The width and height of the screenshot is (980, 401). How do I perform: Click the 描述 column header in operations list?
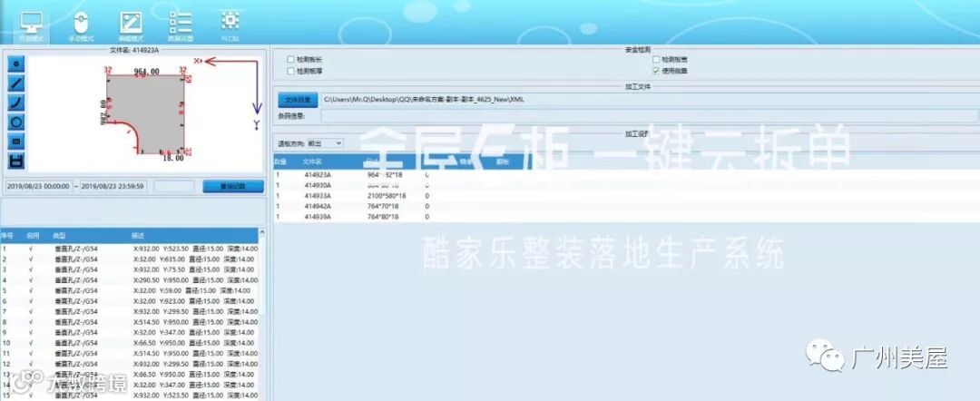click(138, 236)
